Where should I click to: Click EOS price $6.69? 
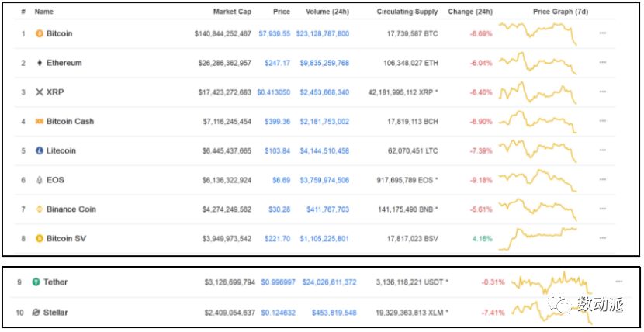click(x=282, y=180)
